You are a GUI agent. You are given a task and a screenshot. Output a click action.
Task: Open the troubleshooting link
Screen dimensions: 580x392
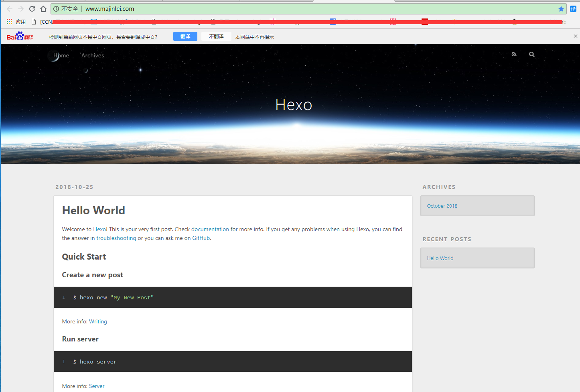pos(116,238)
